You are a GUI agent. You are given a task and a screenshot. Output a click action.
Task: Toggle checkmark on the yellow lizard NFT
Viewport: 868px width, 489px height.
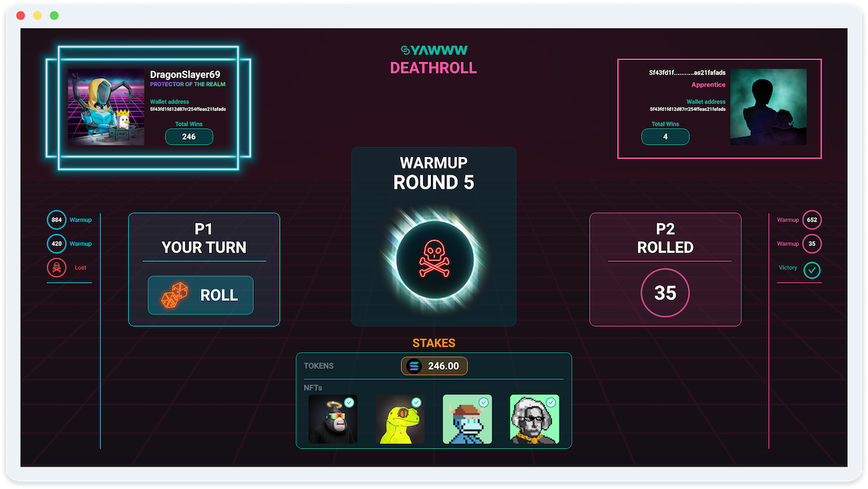[417, 402]
